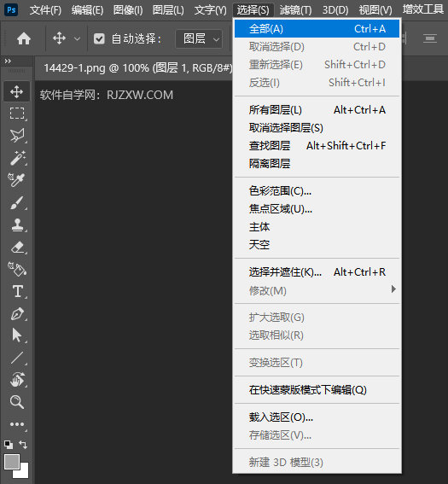Click the Photoshop Ps logo icon
This screenshot has width=448, height=484.
tap(11, 10)
